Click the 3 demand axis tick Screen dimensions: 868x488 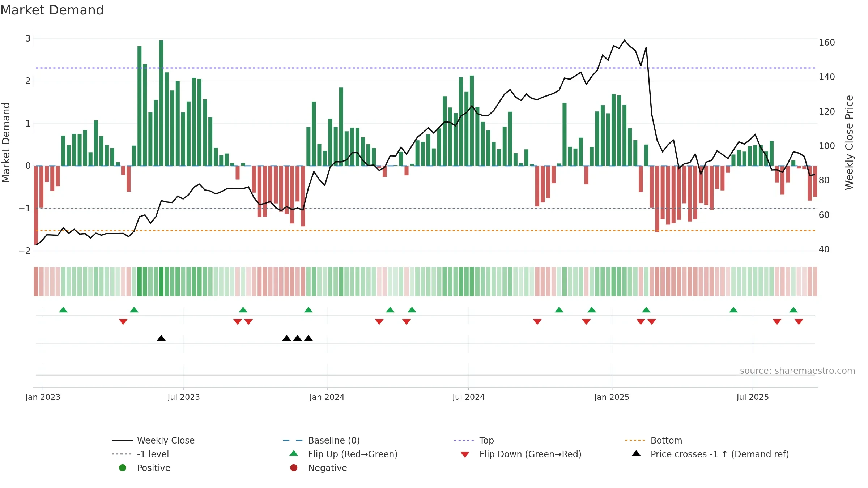click(28, 38)
